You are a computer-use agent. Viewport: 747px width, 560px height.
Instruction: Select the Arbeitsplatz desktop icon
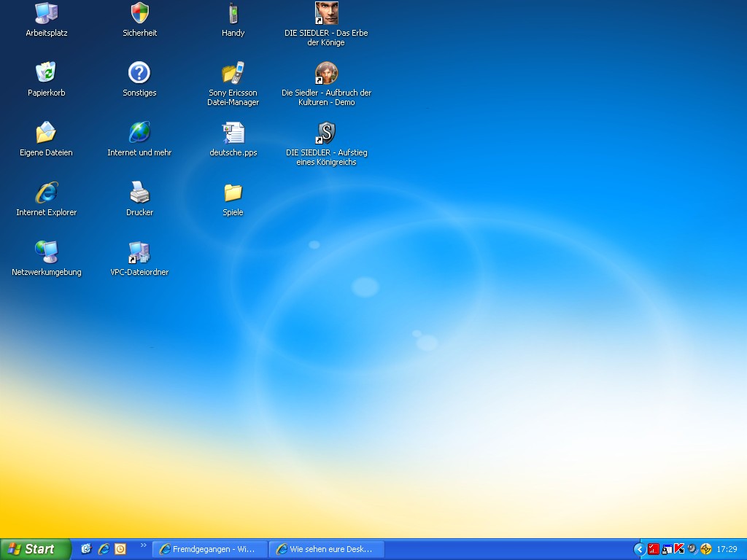pos(46,13)
